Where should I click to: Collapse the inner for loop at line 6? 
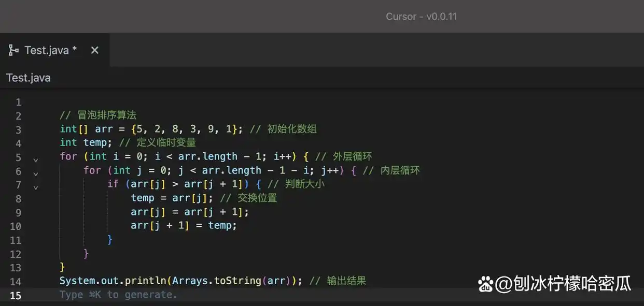[x=36, y=174]
